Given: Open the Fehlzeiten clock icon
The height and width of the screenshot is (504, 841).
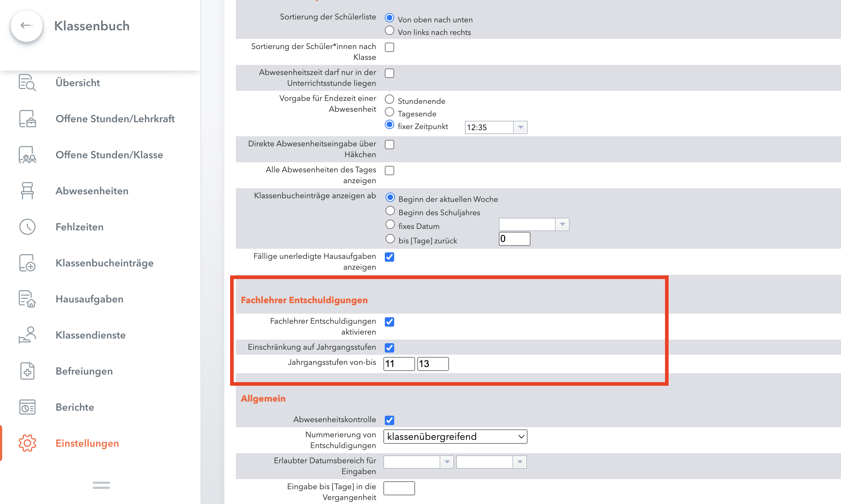Looking at the screenshot, I should point(27,227).
